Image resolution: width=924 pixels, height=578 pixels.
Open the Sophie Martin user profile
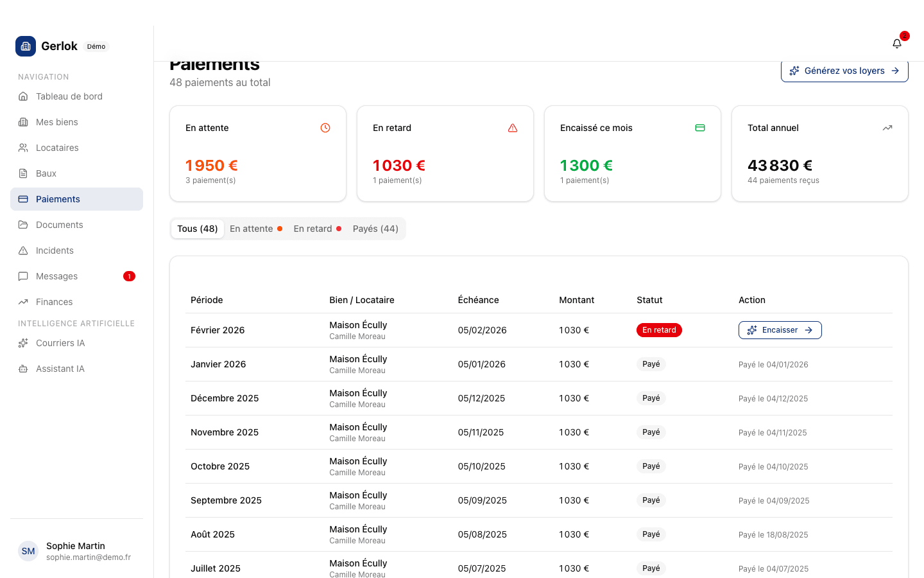(x=76, y=551)
